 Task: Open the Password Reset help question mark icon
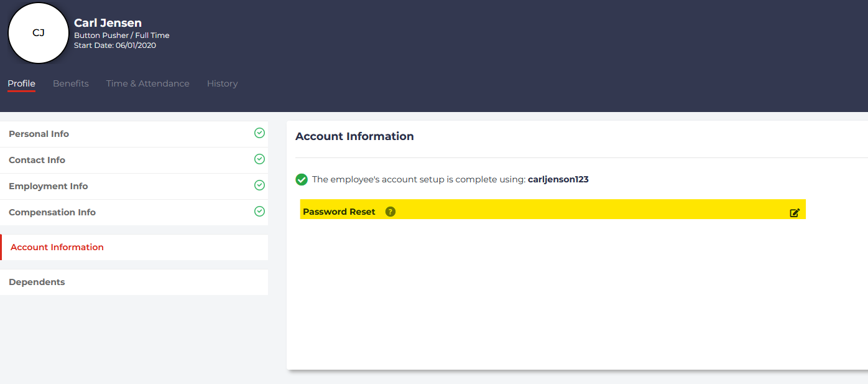[x=390, y=212]
